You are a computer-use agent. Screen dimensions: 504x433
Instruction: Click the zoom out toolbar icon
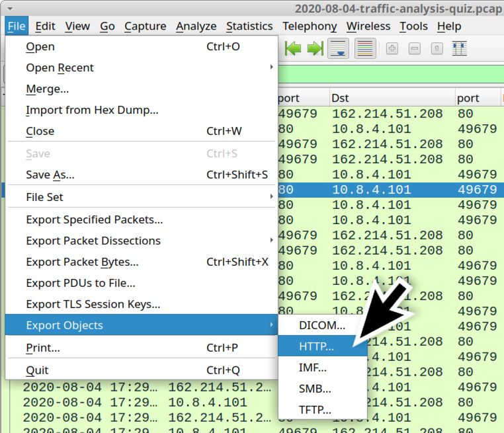coord(414,48)
